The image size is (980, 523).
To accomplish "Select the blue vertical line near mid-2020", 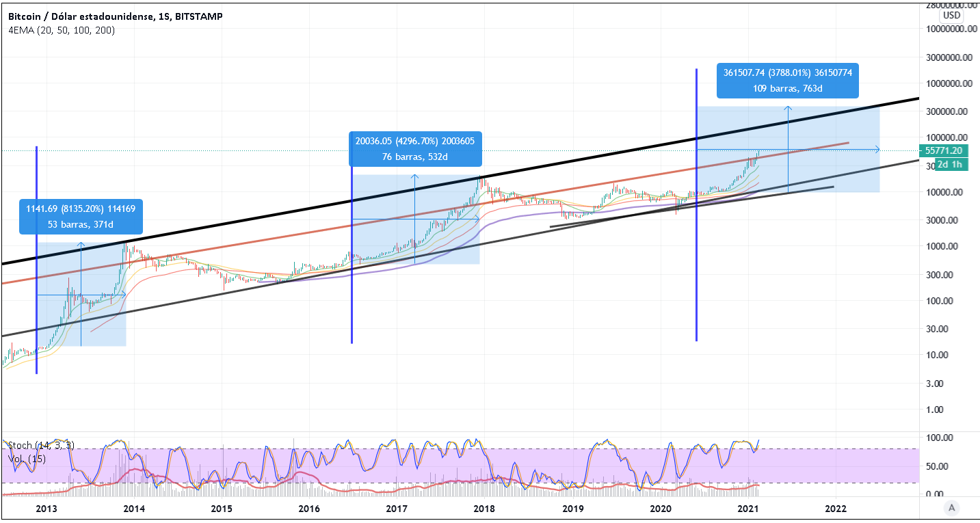I will (x=696, y=273).
